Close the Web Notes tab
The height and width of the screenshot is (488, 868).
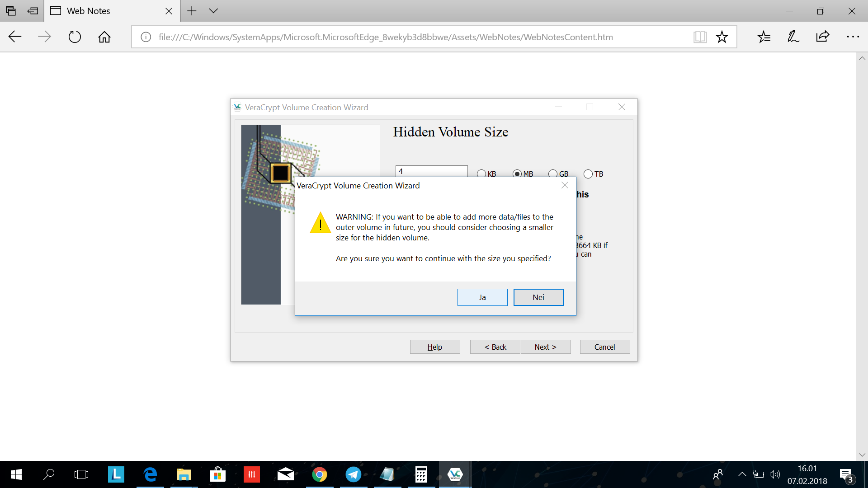coord(169,11)
